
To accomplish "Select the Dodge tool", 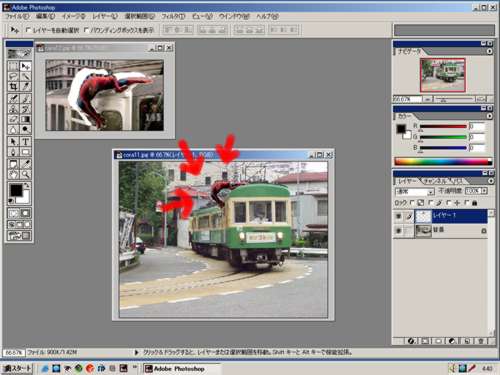I will [25, 129].
